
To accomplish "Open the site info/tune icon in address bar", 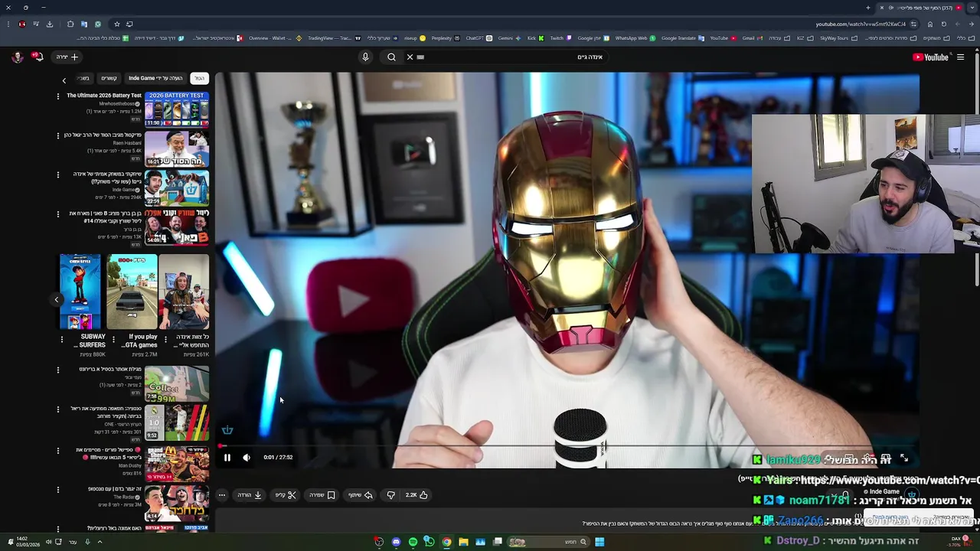I will point(913,24).
